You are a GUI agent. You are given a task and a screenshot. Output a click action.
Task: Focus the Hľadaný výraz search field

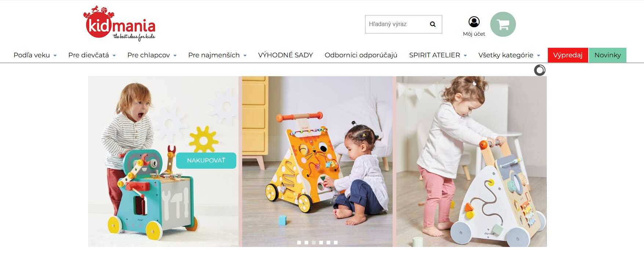coord(397,24)
